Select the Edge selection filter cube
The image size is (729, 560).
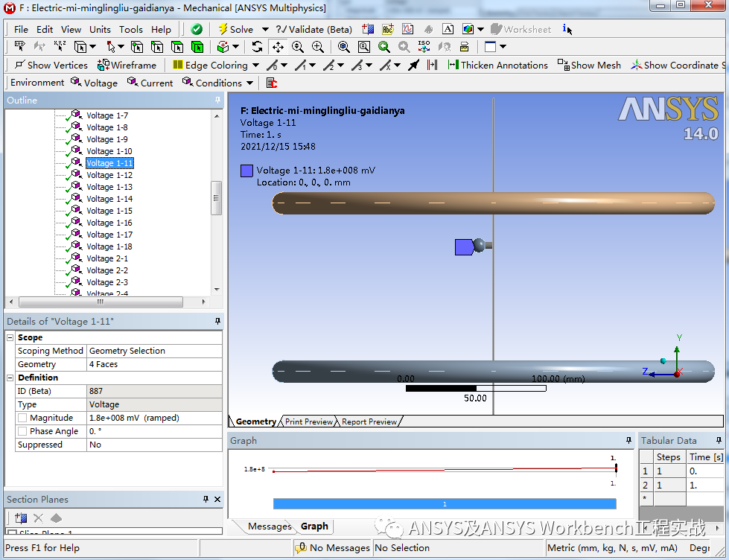click(x=157, y=47)
